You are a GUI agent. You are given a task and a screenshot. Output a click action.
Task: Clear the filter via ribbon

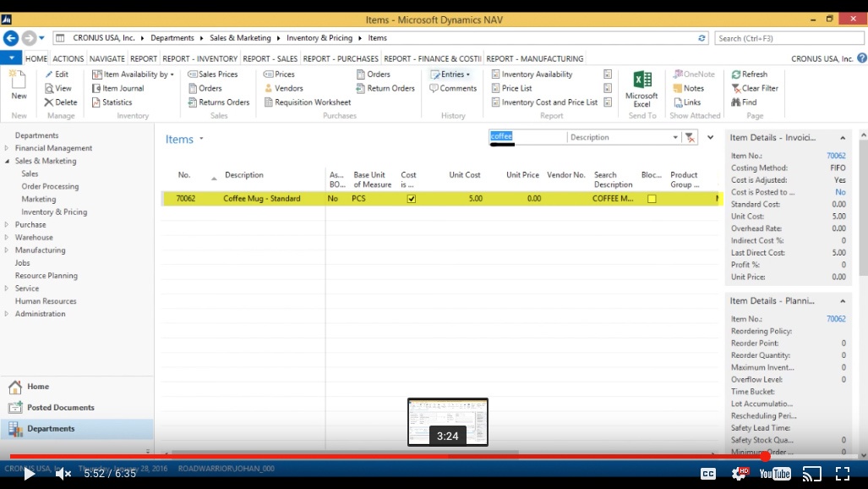click(755, 88)
